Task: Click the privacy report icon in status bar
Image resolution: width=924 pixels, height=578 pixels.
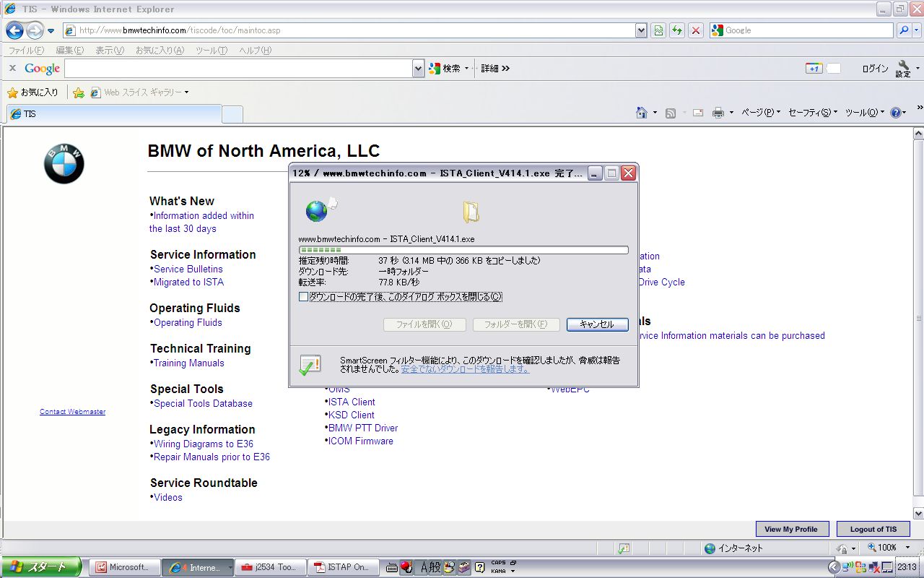Action: pos(624,548)
